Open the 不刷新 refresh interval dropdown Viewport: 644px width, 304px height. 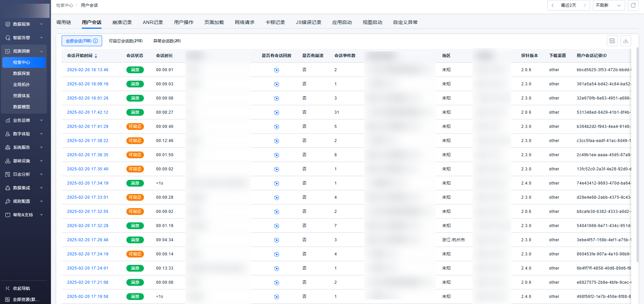[608, 5]
